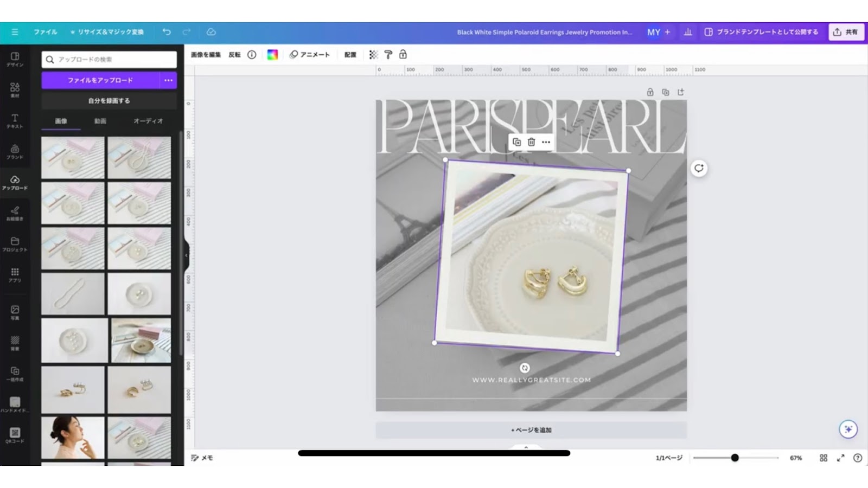Switch to the オーディオ tab
The width and height of the screenshot is (868, 488).
[x=148, y=121]
